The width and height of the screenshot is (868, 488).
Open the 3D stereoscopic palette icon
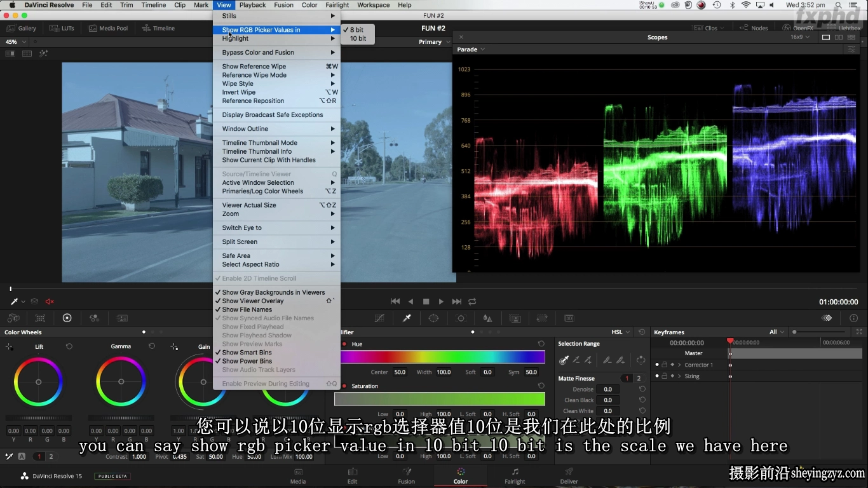pos(569,318)
